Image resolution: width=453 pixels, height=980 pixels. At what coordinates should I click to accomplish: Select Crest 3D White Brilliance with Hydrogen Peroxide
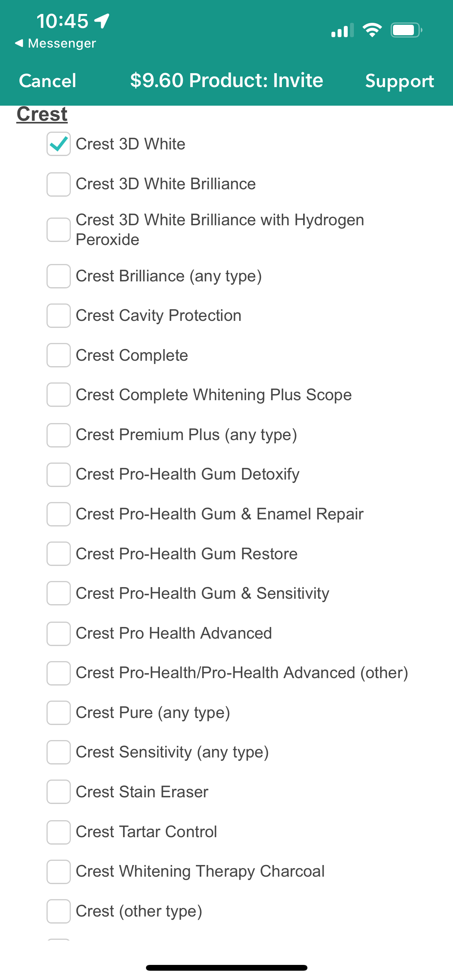58,230
